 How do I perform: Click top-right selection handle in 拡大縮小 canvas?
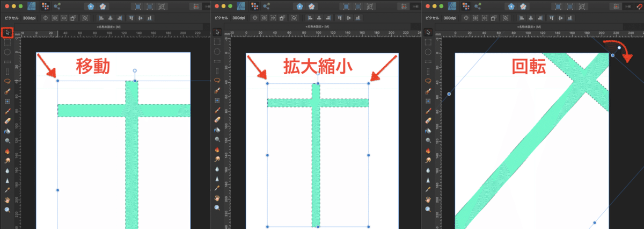tap(369, 83)
